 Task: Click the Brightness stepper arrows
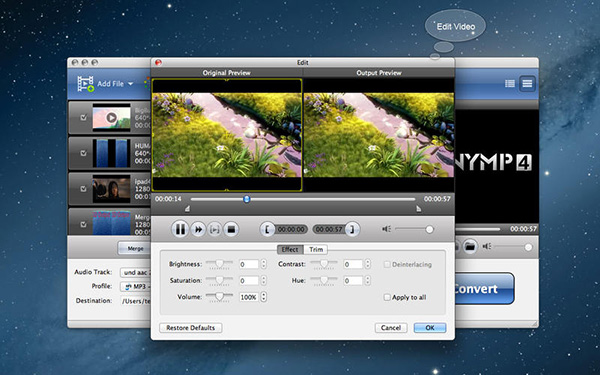tap(263, 264)
